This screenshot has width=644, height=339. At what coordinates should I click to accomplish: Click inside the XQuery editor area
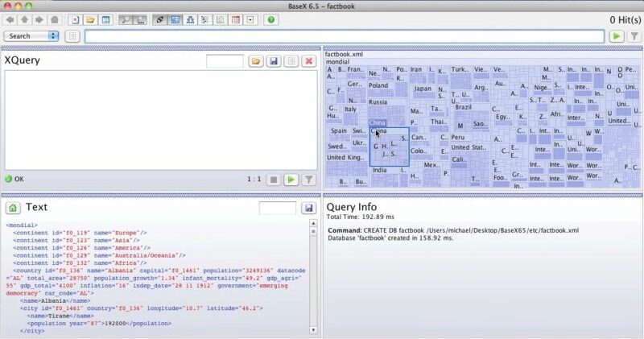(x=161, y=120)
